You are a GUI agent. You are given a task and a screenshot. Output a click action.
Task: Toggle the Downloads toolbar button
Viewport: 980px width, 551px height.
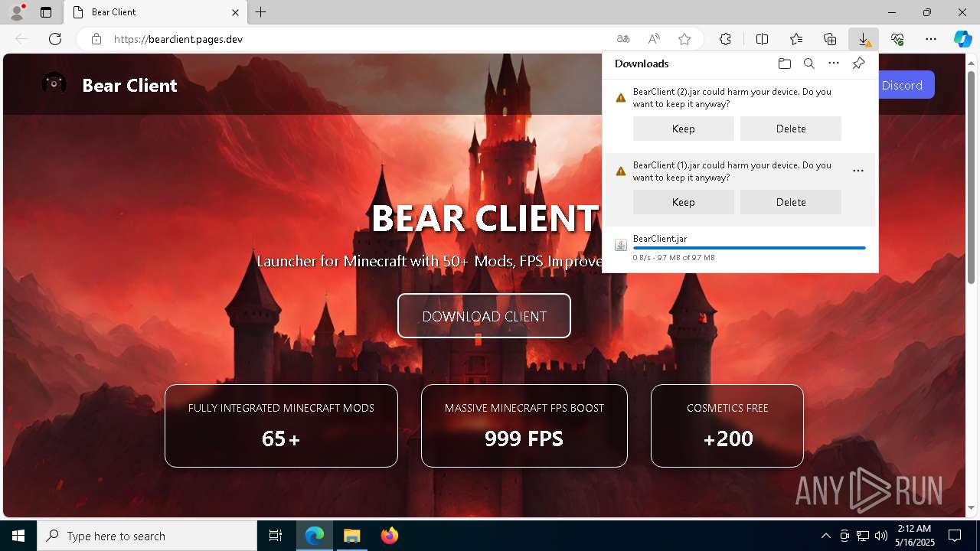864,39
